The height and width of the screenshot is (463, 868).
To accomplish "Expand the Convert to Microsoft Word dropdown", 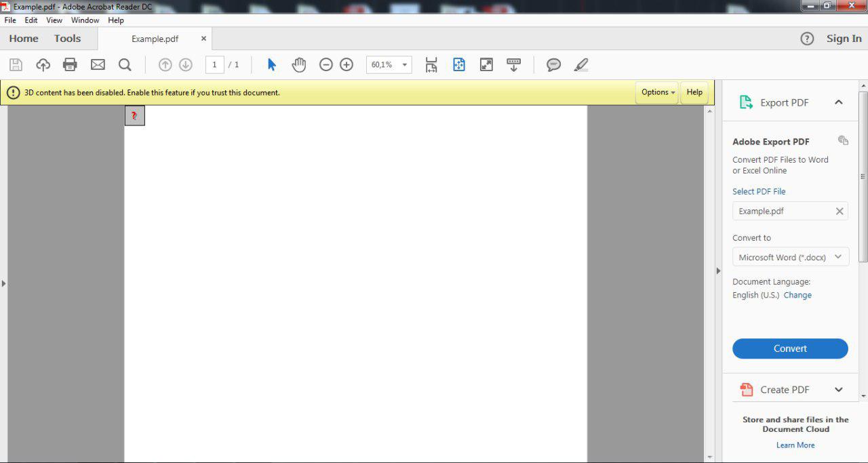I will pos(790,257).
